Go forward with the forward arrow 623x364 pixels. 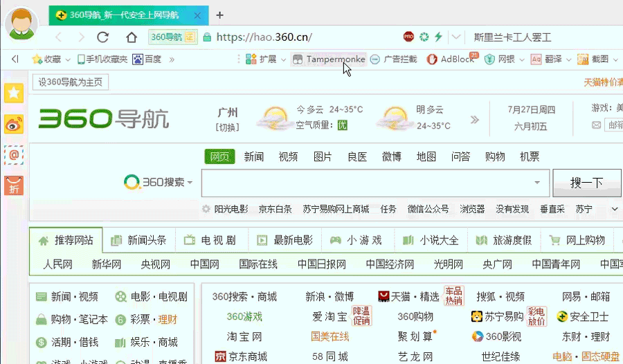[81, 37]
